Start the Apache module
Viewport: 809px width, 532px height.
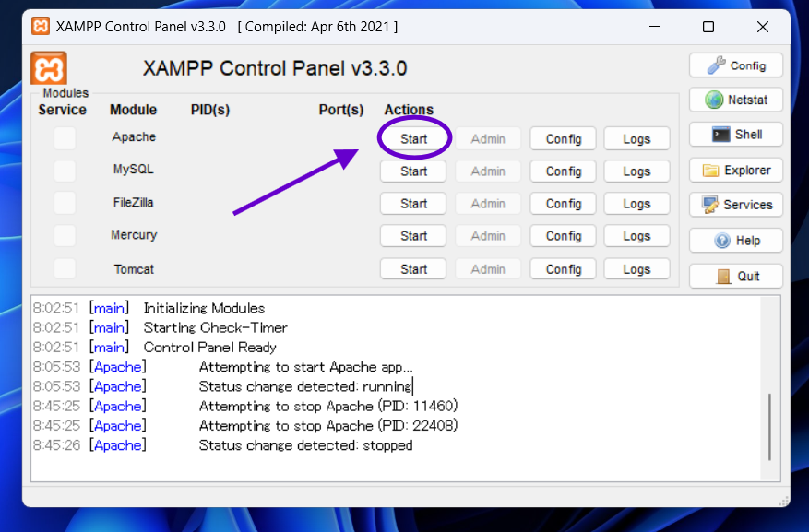(413, 139)
